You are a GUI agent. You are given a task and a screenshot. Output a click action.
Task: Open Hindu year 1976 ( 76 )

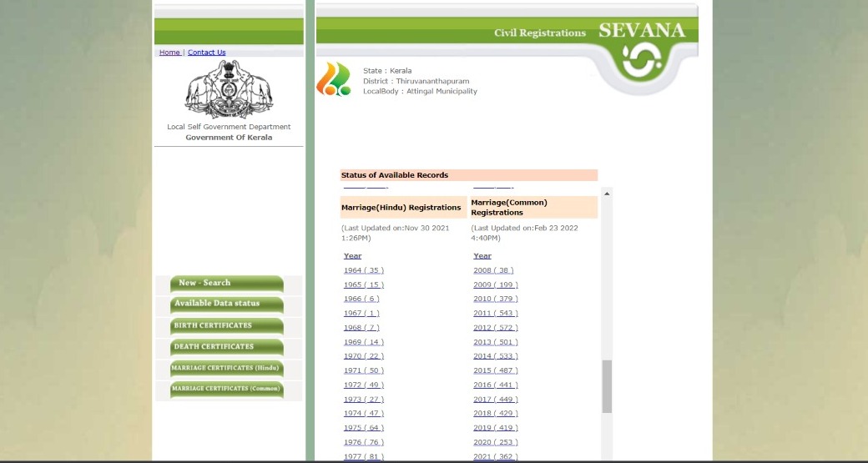pyautogui.click(x=364, y=442)
